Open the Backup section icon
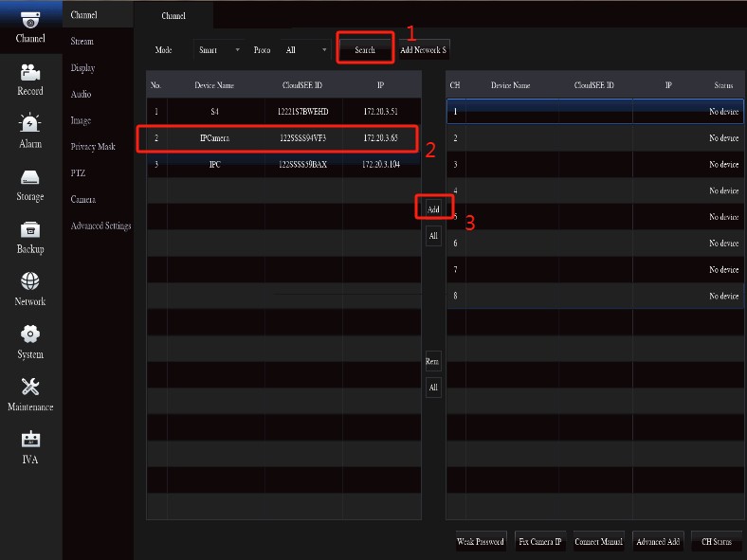747x560 pixels. point(30,230)
